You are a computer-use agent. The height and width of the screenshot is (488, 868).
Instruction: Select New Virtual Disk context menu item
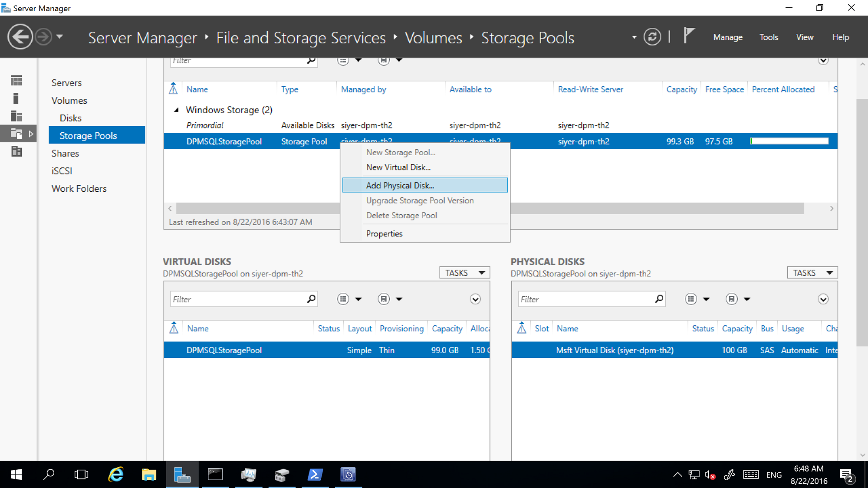tap(399, 167)
